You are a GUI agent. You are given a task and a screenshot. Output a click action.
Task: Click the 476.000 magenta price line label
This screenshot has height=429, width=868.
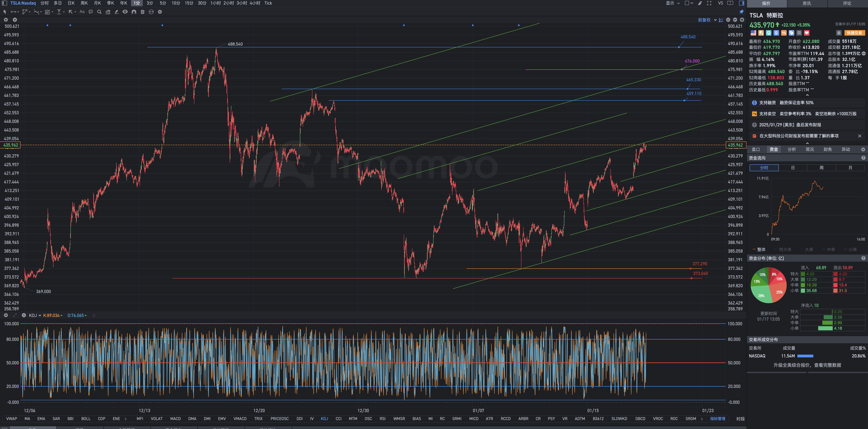pos(692,61)
